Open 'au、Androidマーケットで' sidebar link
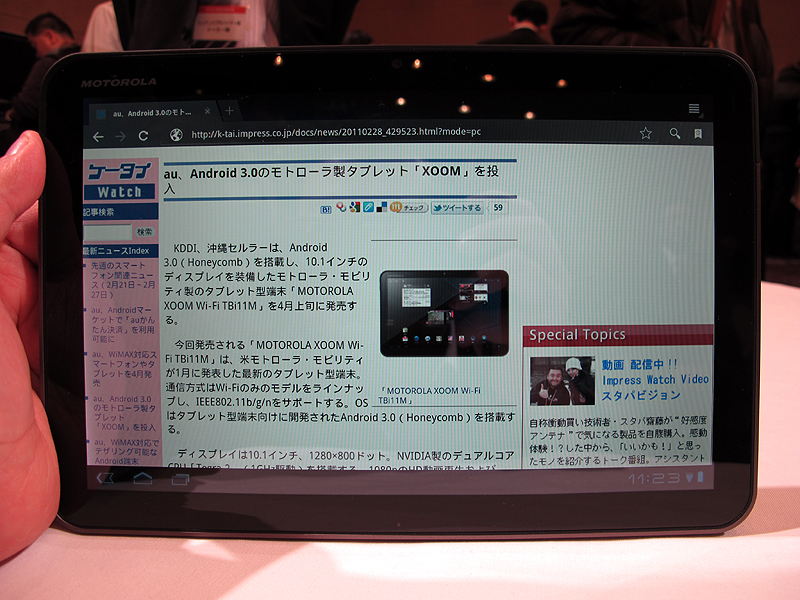This screenshot has height=600, width=800. pos(122,324)
